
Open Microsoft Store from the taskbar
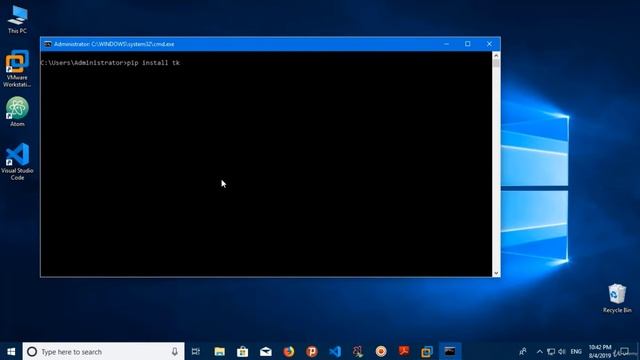coord(242,351)
